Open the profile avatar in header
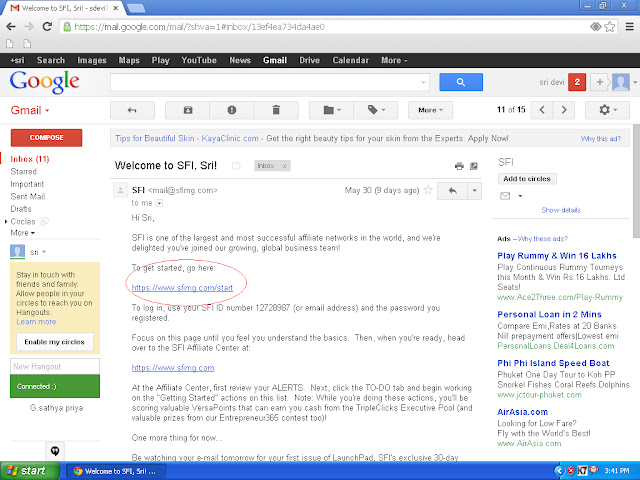This screenshot has width=640, height=480. click(x=621, y=82)
